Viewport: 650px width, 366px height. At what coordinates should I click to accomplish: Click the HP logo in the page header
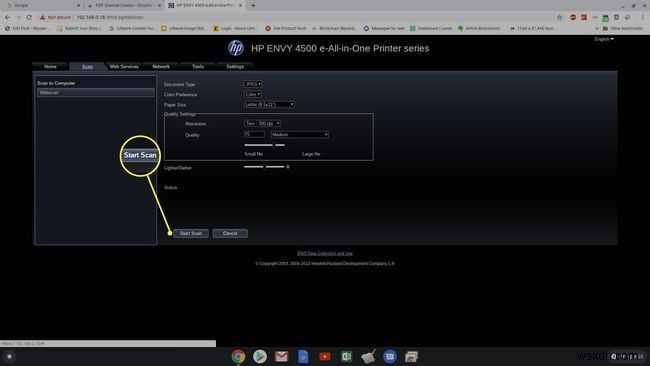(236, 48)
